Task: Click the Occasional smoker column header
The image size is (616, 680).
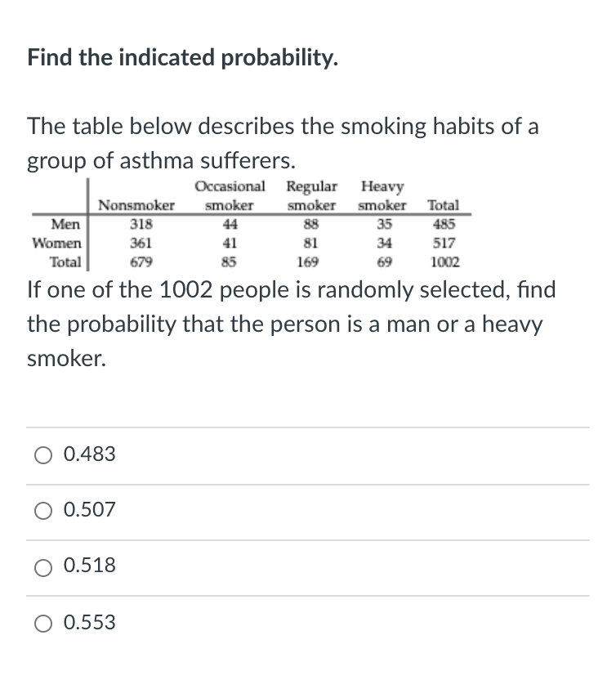Action: (x=230, y=196)
